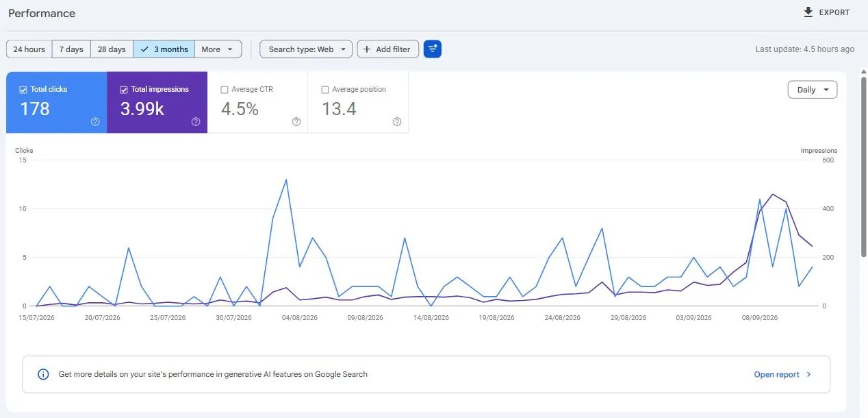Click arrow chevron beside Open report

click(x=808, y=374)
